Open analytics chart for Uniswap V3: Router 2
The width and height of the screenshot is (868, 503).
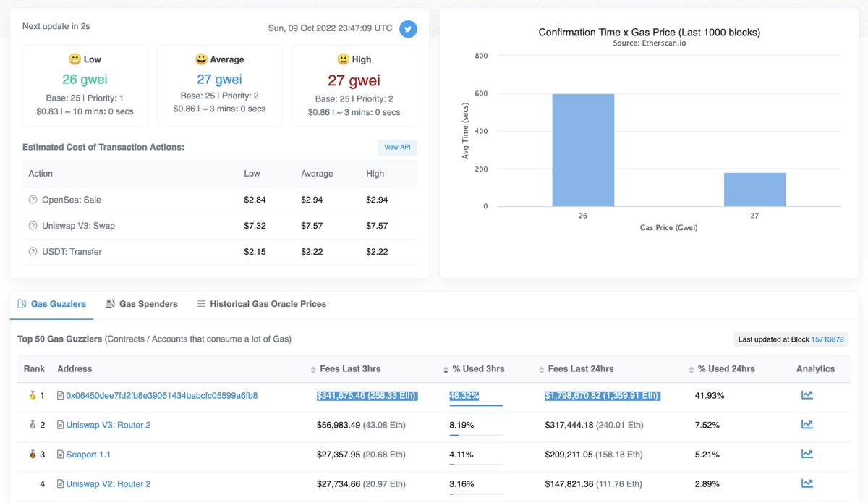tap(807, 425)
